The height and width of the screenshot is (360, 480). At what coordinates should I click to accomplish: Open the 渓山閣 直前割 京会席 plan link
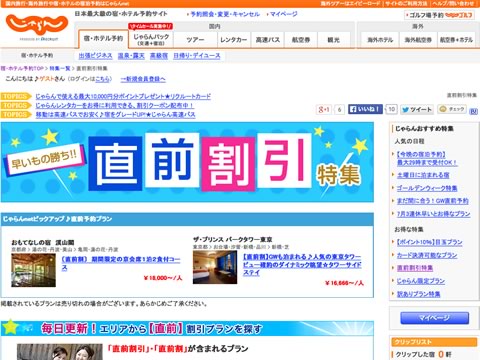pyautogui.click(x=121, y=263)
